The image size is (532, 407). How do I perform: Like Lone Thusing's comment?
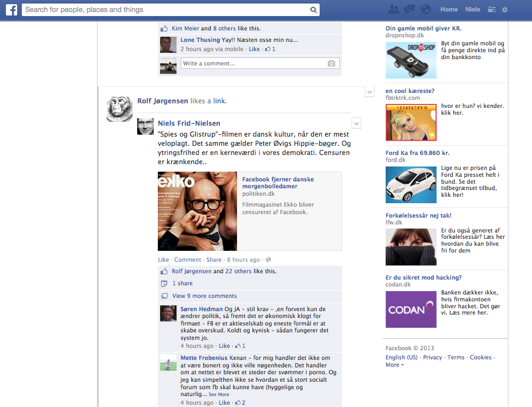click(x=254, y=49)
